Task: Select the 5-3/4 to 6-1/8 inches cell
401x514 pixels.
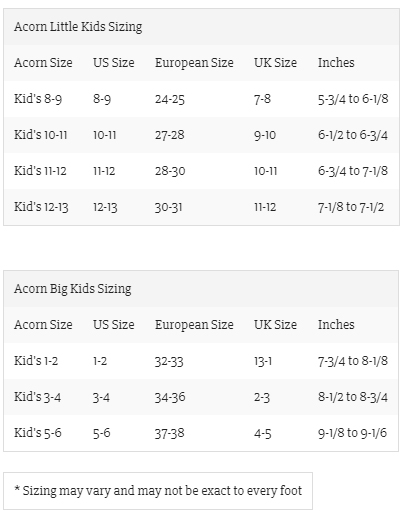Action: click(x=353, y=99)
